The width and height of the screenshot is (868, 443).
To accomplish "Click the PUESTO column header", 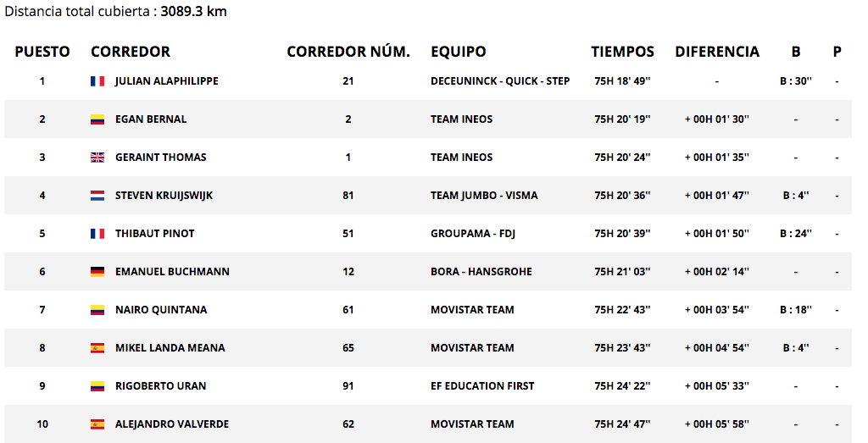I will tap(42, 52).
